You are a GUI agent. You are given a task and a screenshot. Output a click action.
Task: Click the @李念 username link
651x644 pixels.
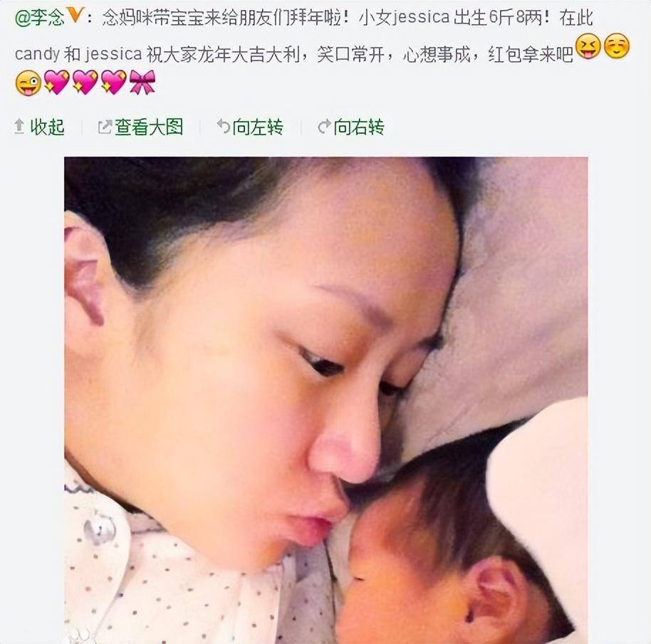tap(39, 17)
